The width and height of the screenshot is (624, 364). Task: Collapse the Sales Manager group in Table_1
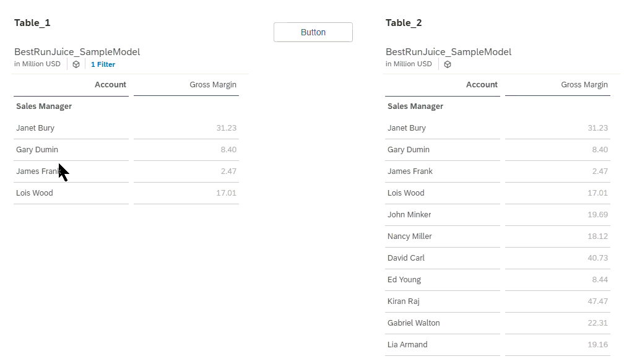(44, 106)
